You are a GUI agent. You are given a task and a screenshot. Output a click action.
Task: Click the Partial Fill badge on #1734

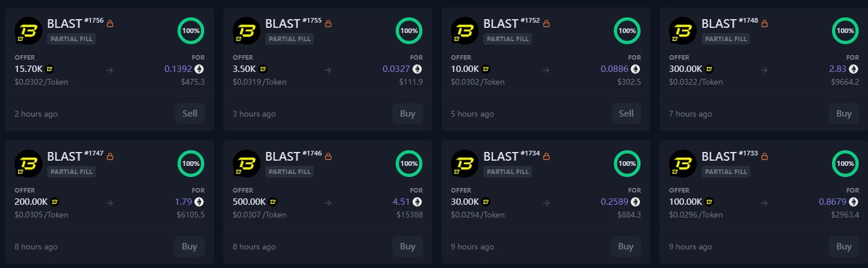508,172
